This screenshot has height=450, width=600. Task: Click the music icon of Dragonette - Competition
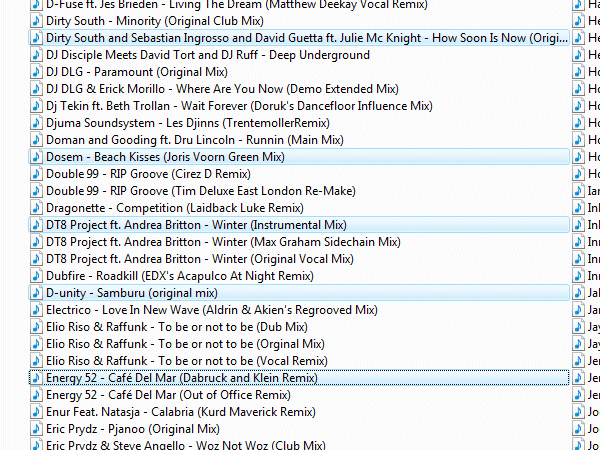click(x=36, y=208)
